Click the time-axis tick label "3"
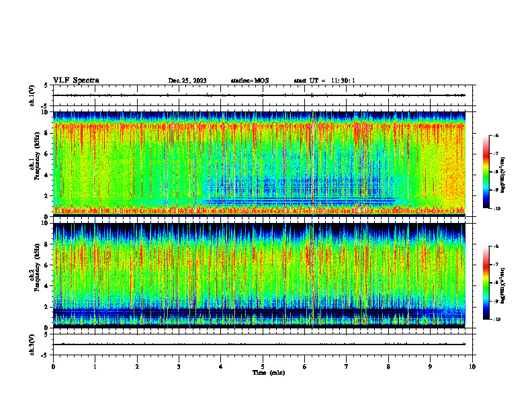Viewport: 532px width, 411px height. coord(179,367)
